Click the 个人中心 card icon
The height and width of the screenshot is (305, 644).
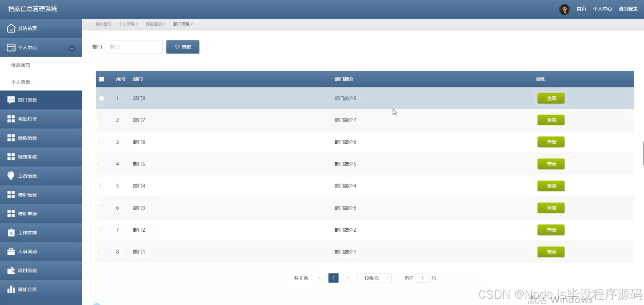[x=11, y=48]
